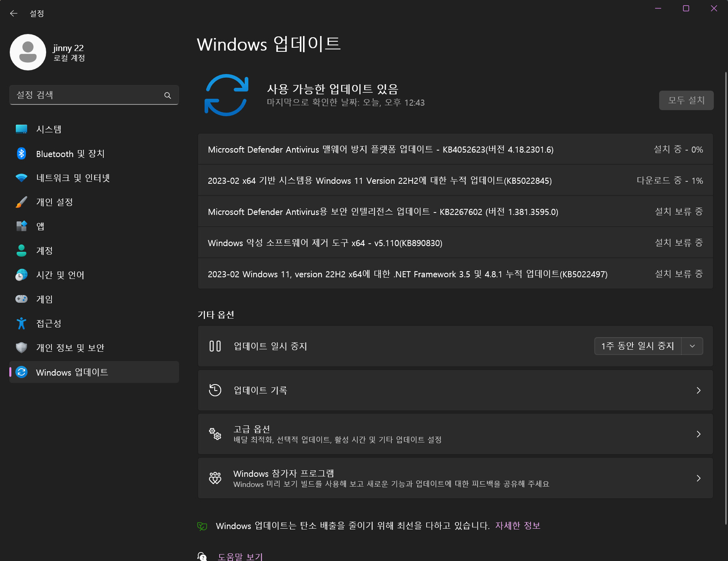Open the 1주 동안 일시 중지 dropdown arrow
This screenshot has width=728, height=561.
coord(692,346)
